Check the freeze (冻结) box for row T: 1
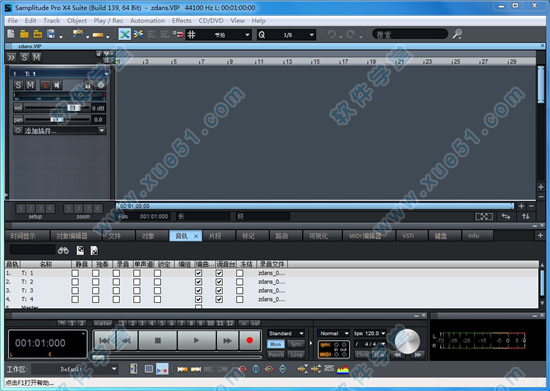Screen dimensions: 550x391 coord(240,273)
